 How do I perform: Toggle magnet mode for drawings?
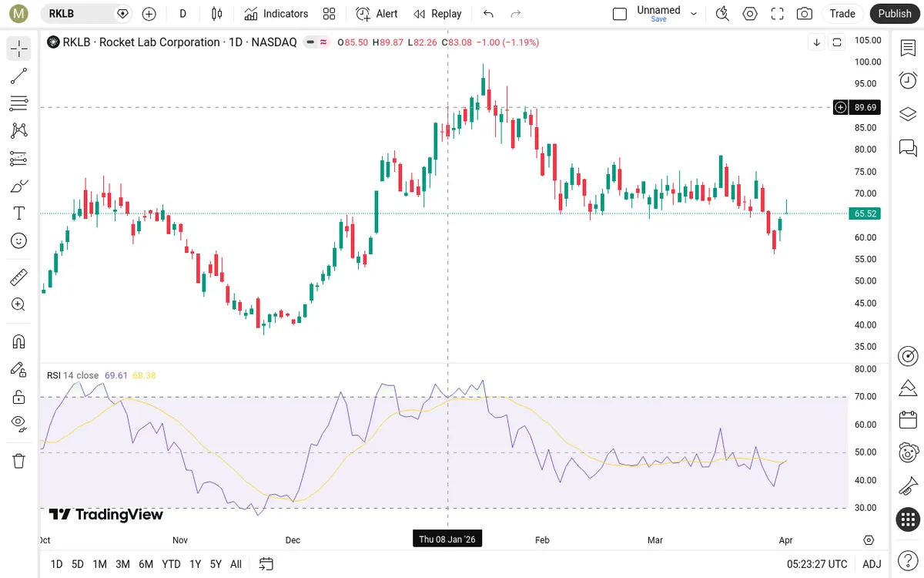coord(19,341)
